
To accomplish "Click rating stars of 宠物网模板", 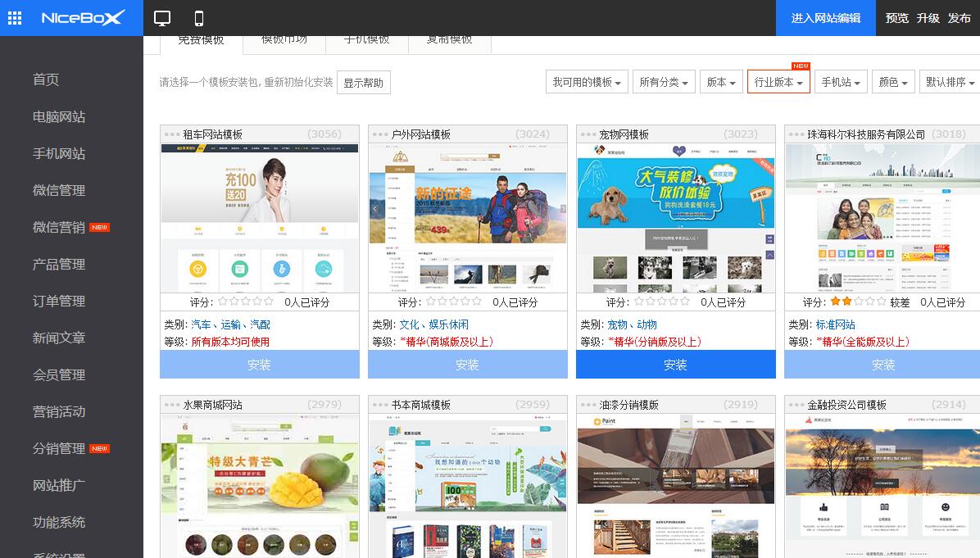I will coord(662,302).
